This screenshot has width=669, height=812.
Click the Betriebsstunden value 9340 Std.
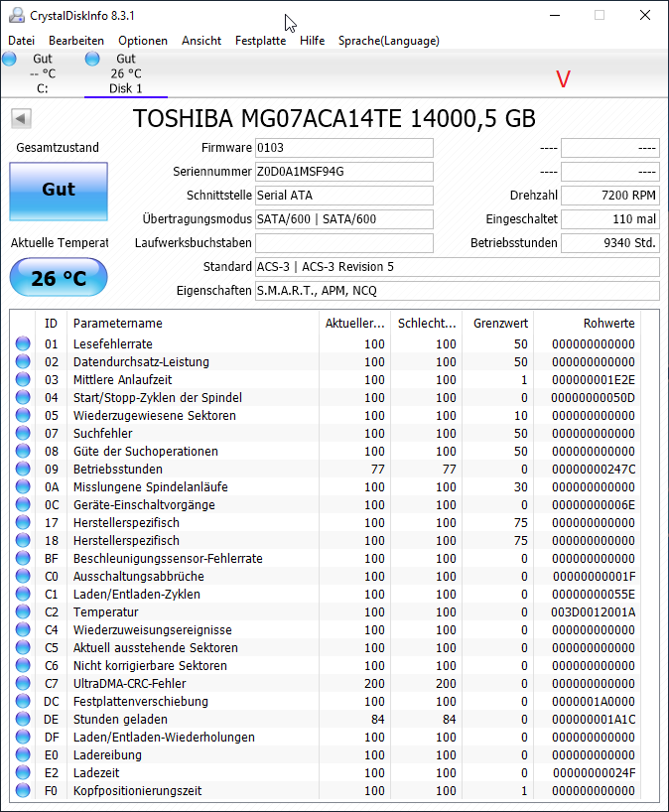click(610, 243)
